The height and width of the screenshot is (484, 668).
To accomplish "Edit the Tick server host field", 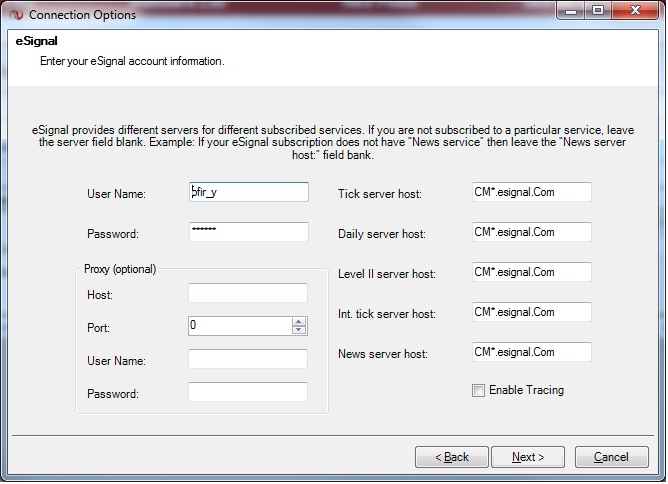I will [x=531, y=192].
